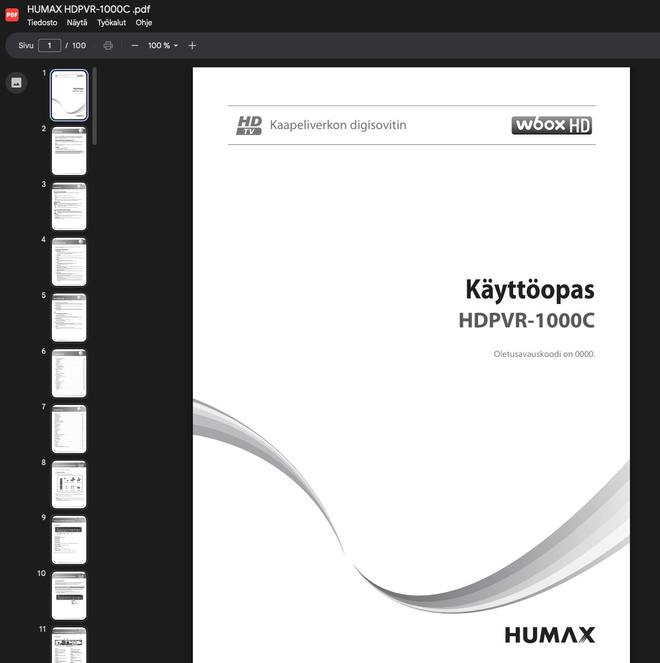Print the document using printer icon
The width and height of the screenshot is (660, 663).
pos(108,45)
